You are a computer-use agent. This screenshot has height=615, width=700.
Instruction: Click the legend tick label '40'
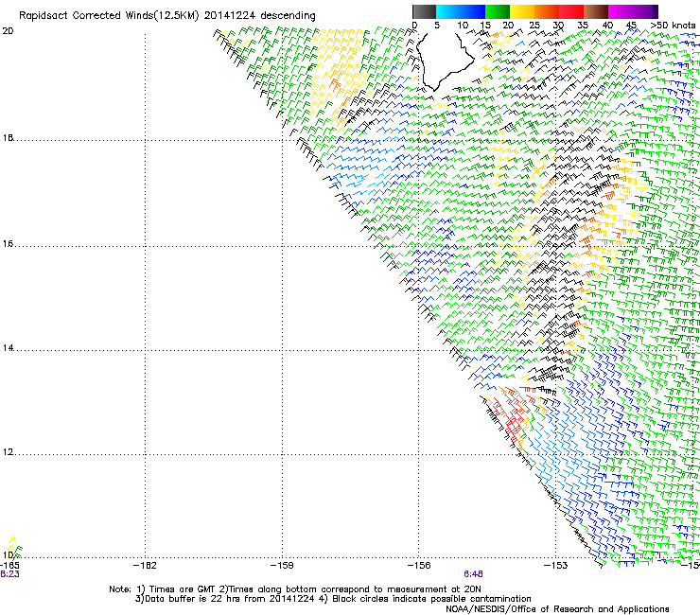coord(607,26)
